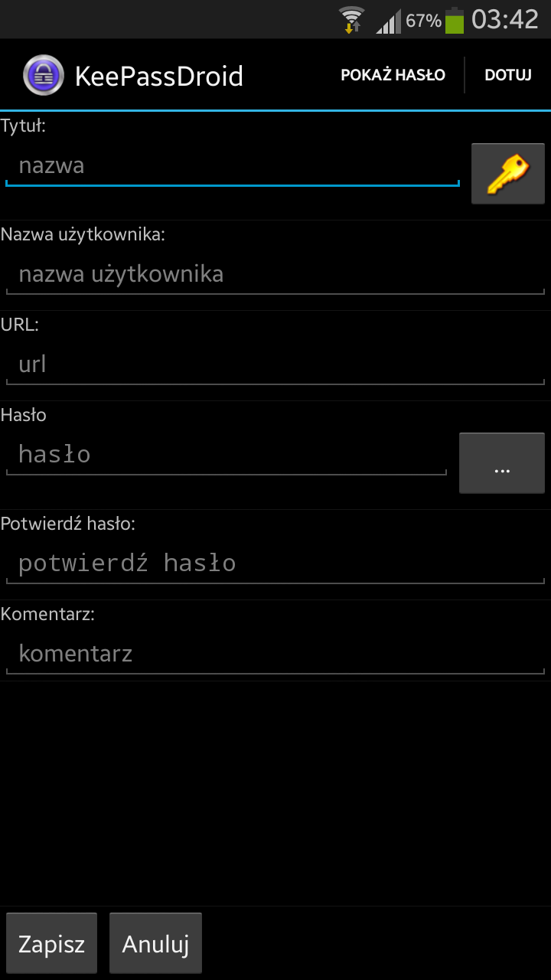Tap the Tytuł: label
The height and width of the screenshot is (980, 551).
click(24, 126)
